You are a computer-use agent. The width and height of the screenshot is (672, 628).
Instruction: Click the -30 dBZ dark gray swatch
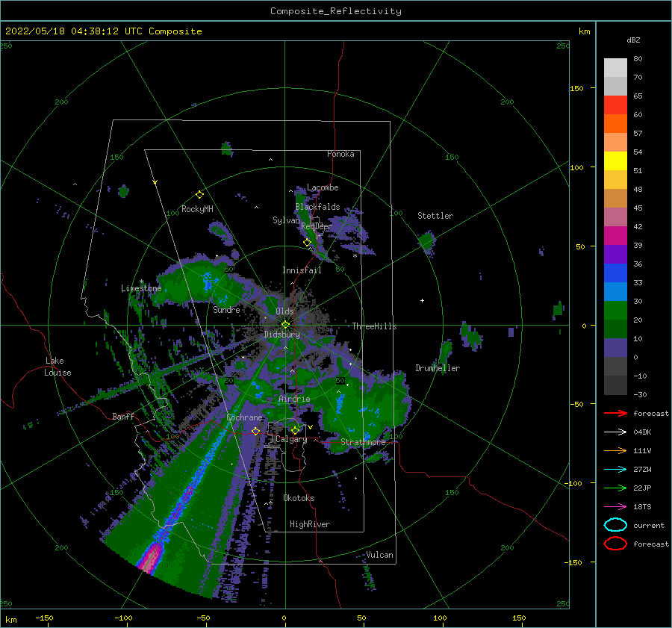click(x=615, y=385)
